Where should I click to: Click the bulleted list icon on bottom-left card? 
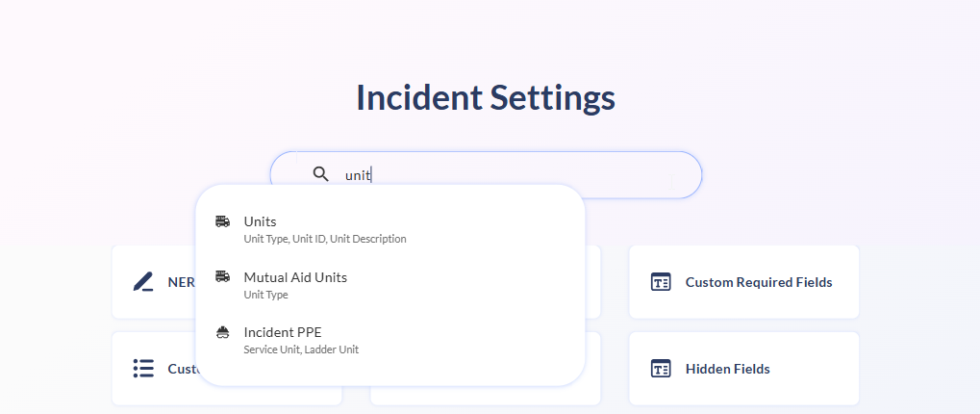tap(143, 369)
